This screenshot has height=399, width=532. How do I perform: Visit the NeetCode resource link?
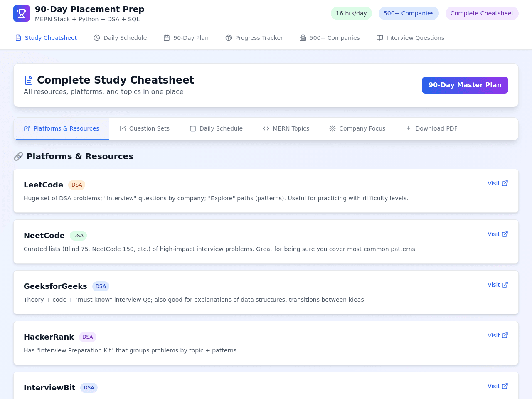click(498, 234)
